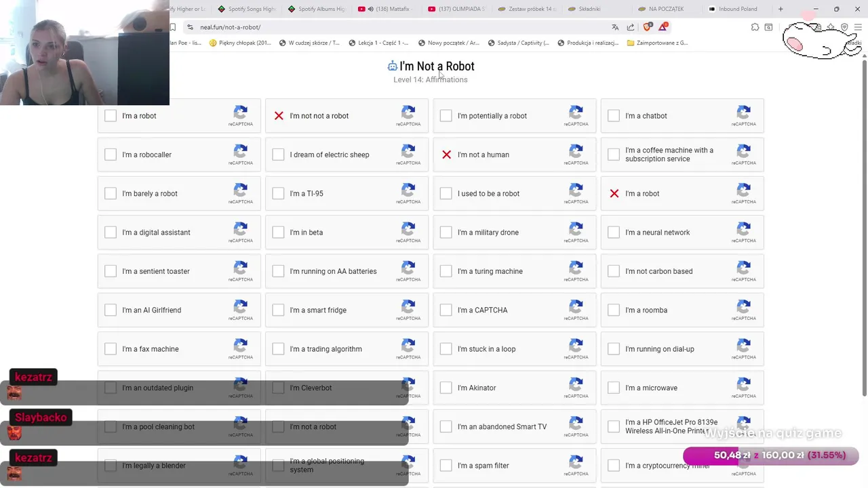868x488 pixels.
Task: Click the reCAPTCHA logo on the Akinator card
Action: (x=576, y=384)
